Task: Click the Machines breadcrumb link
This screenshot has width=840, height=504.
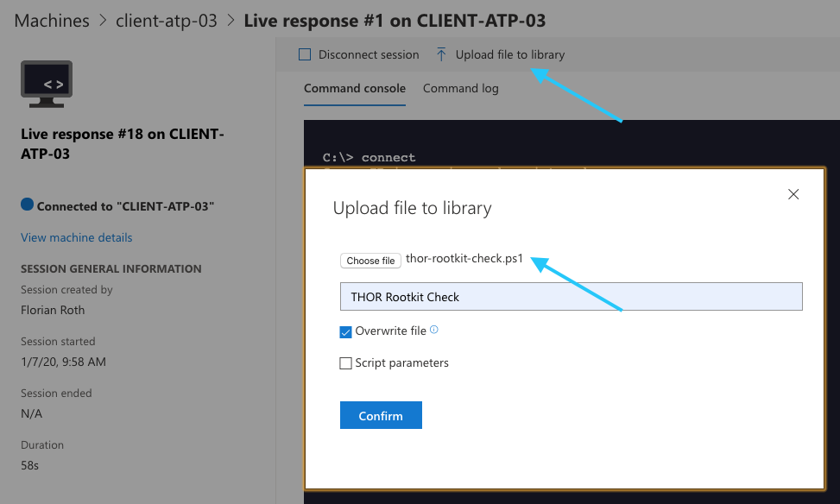Action: pyautogui.click(x=52, y=21)
